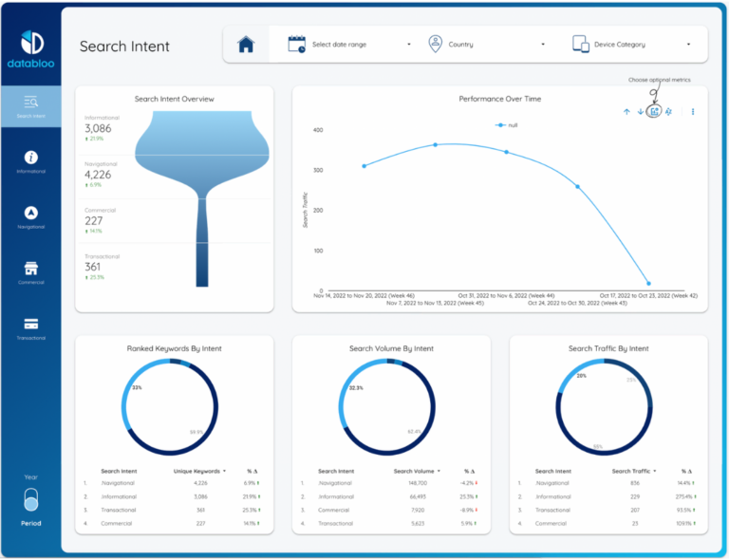
Task: Click Informational row in Ranked Keywords table
Action: [x=172, y=496]
